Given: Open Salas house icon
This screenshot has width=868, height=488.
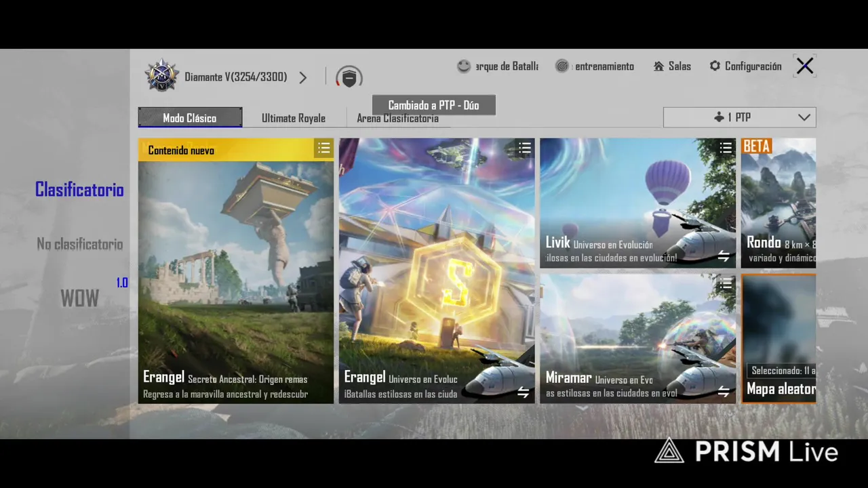Looking at the screenshot, I should tap(658, 66).
